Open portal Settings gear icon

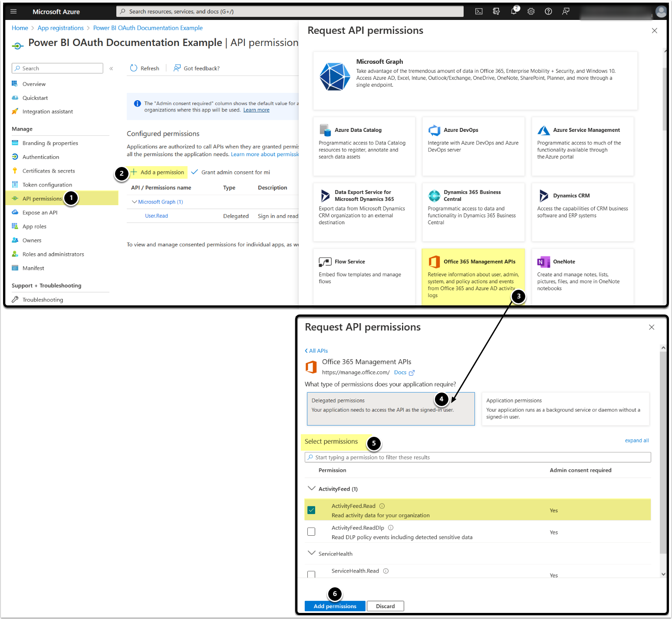click(x=531, y=12)
